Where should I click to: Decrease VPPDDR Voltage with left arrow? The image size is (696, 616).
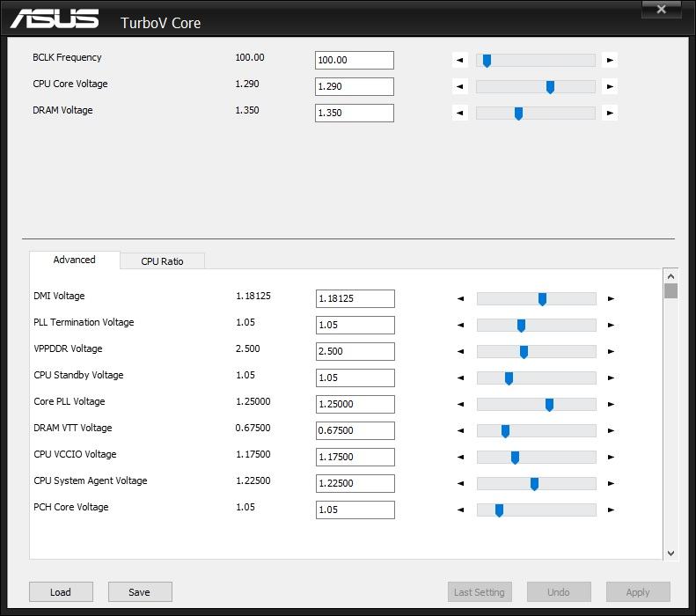click(x=461, y=351)
